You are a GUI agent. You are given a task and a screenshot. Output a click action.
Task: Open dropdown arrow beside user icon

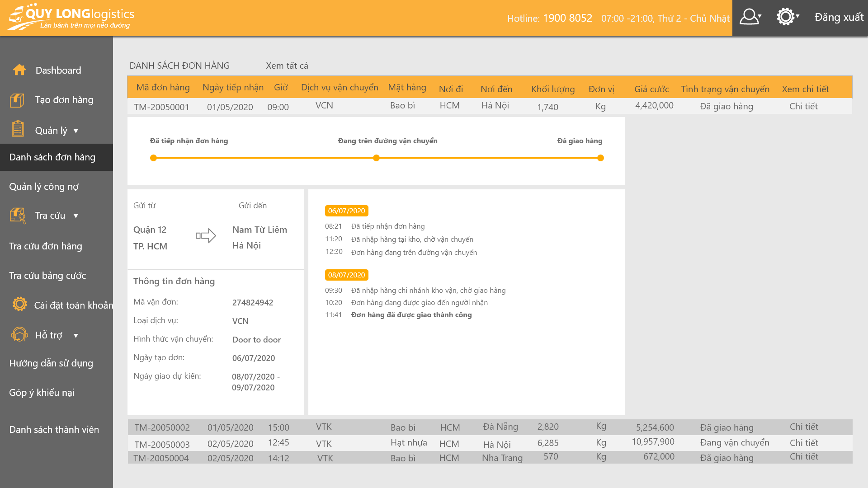pos(760,16)
